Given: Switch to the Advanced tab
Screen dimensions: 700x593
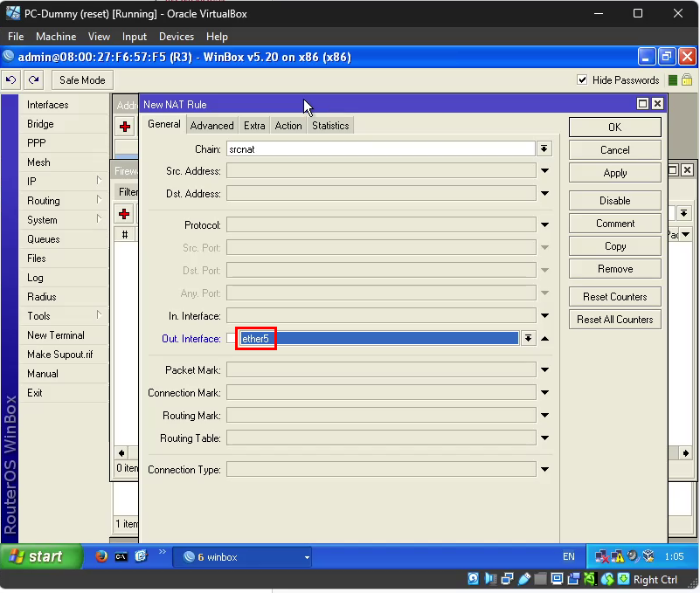Looking at the screenshot, I should tap(211, 126).
